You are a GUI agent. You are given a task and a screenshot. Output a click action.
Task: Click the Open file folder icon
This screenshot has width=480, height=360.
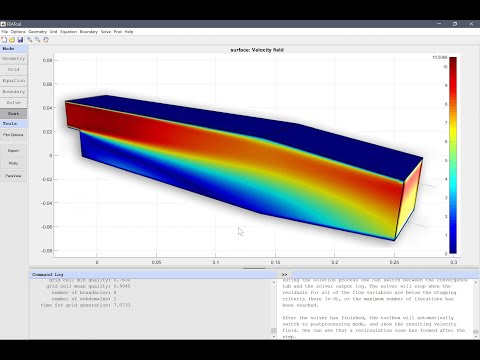12,40
